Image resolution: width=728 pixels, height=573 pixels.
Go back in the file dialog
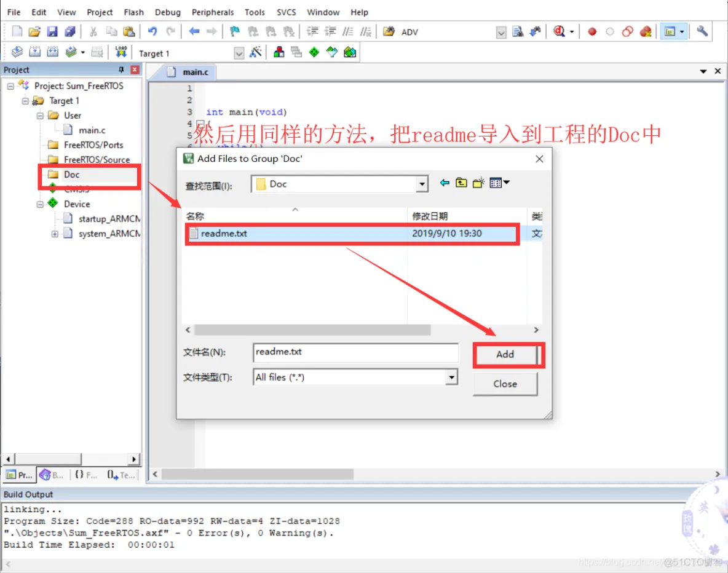(445, 183)
